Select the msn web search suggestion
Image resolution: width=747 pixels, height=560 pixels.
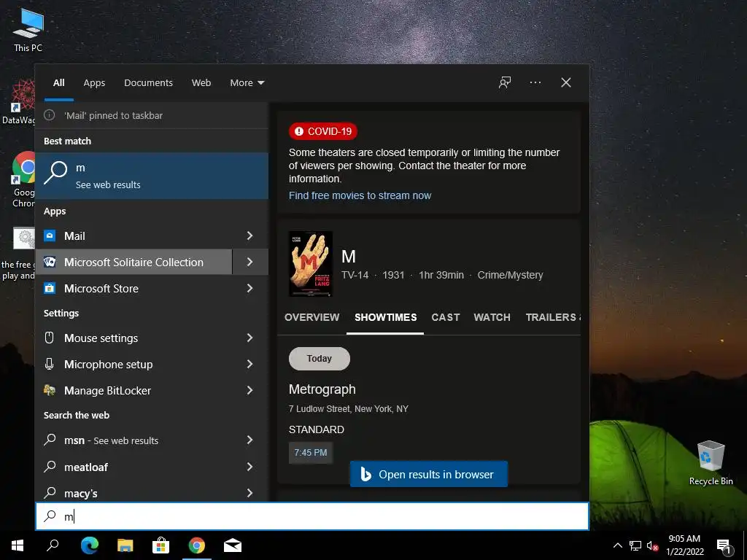click(x=134, y=440)
